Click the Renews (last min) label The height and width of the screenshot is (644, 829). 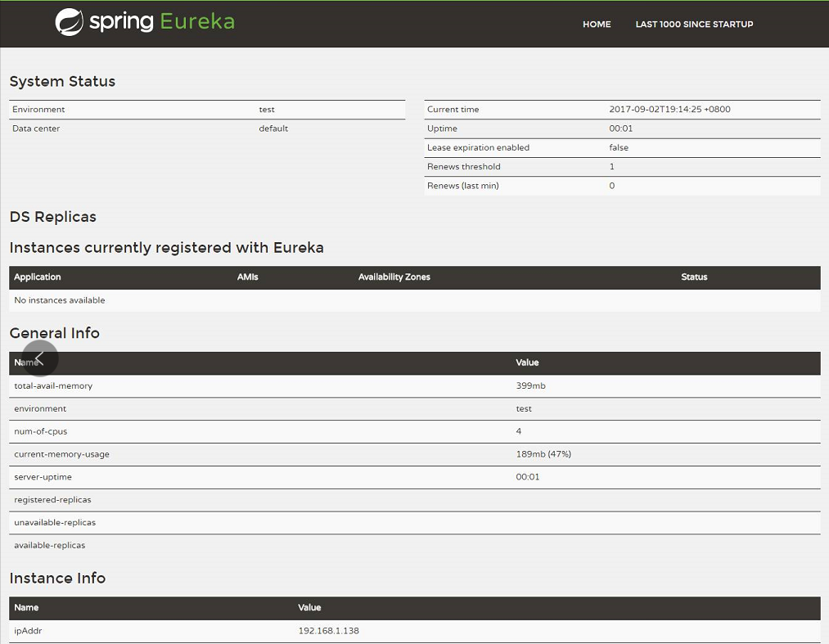(463, 186)
